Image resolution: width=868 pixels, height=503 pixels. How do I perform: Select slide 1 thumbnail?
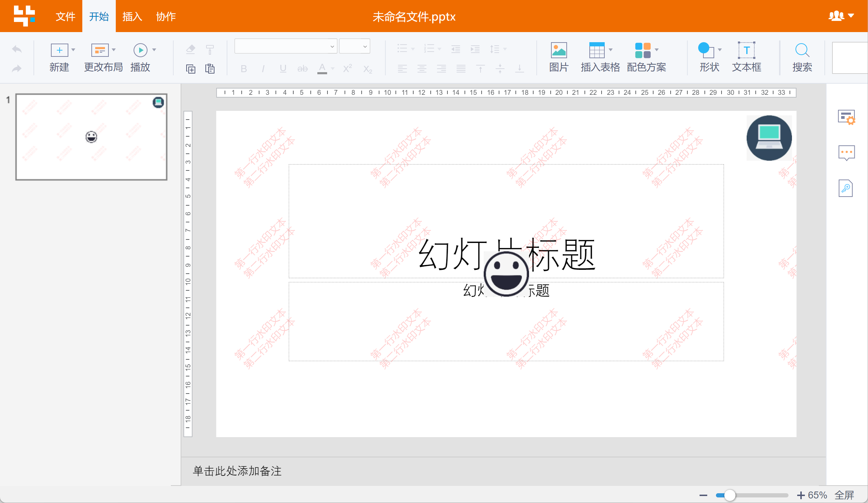[91, 137]
